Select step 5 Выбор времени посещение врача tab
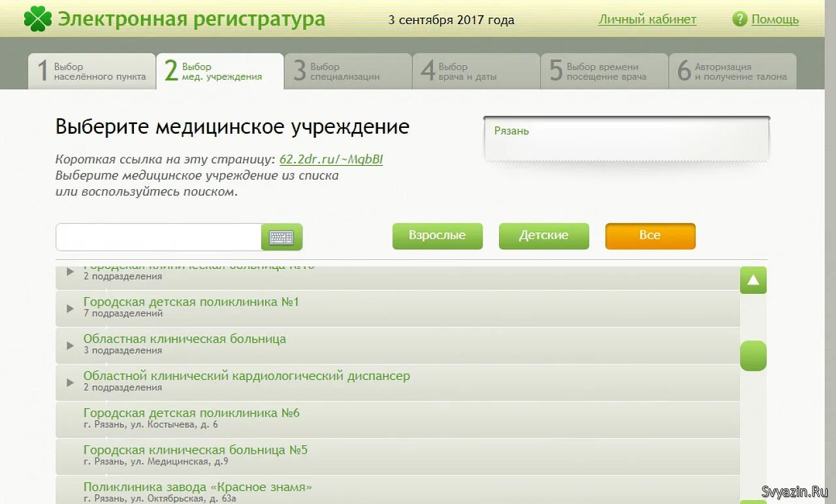Screen dimensions: 836x504 (x=604, y=71)
